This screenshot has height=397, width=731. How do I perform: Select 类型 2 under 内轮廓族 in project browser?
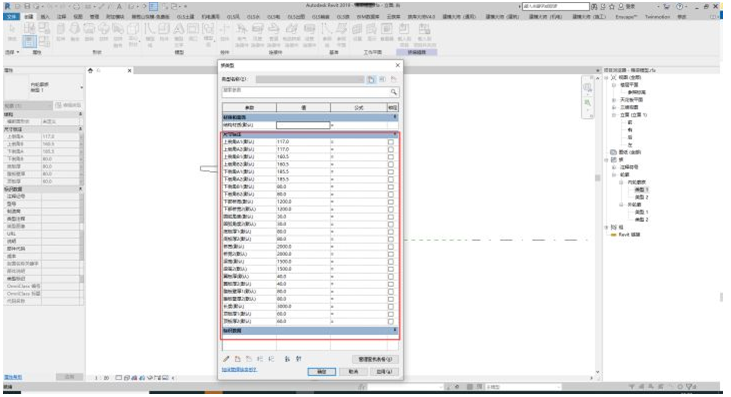642,197
